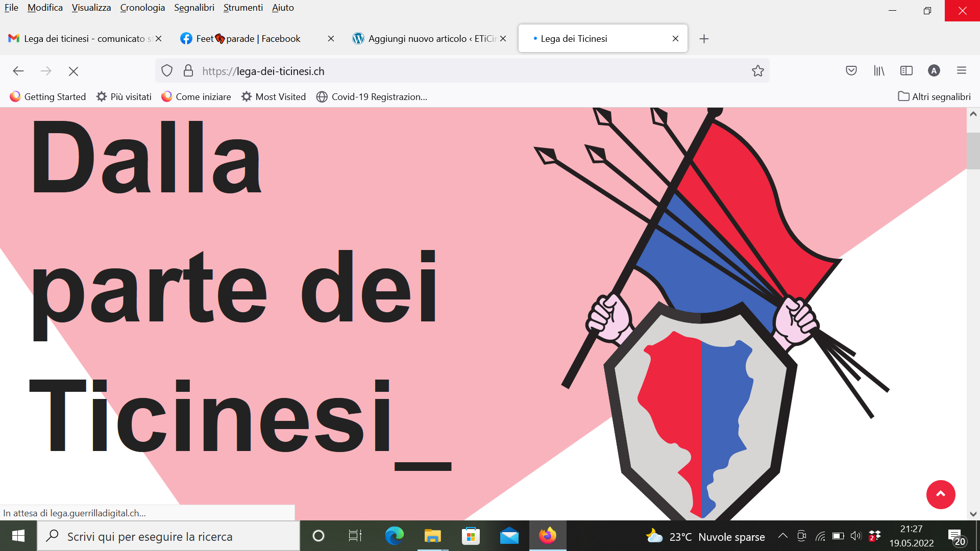Close the Gmail comunicato tab
This screenshot has width=980, height=551.
click(158, 39)
